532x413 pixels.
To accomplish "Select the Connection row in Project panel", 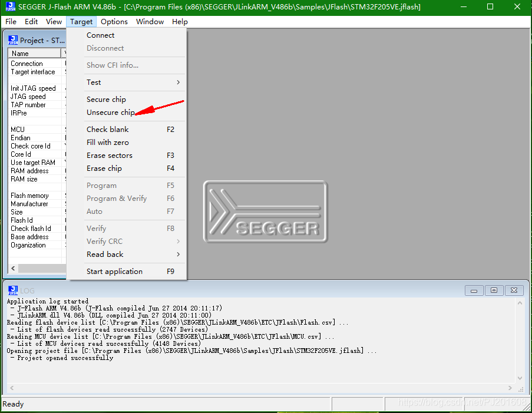I will point(37,64).
